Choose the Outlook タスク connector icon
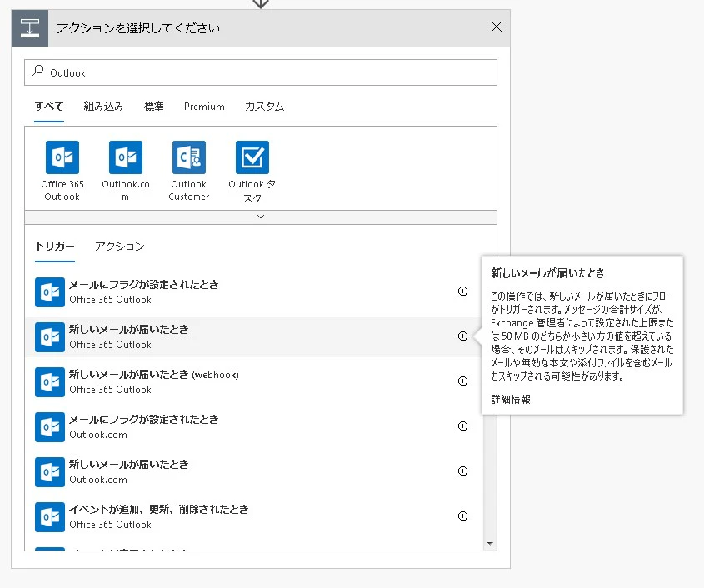Viewport: 704px width, 588px height. [x=252, y=157]
